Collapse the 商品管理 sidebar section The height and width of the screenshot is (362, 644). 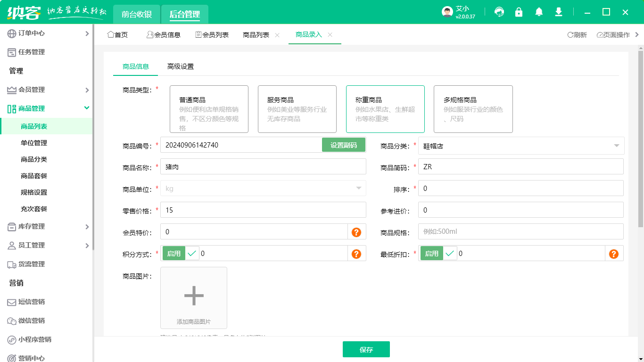tap(38, 108)
